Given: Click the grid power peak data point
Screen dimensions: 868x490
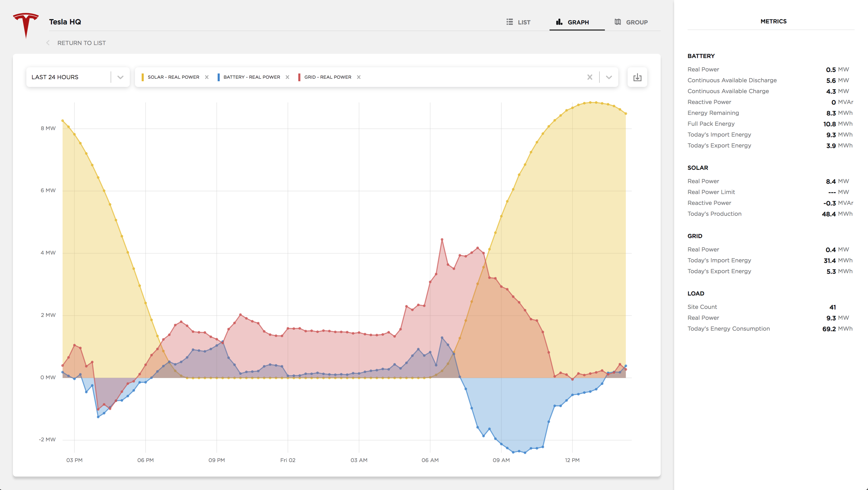Looking at the screenshot, I should pos(441,239).
